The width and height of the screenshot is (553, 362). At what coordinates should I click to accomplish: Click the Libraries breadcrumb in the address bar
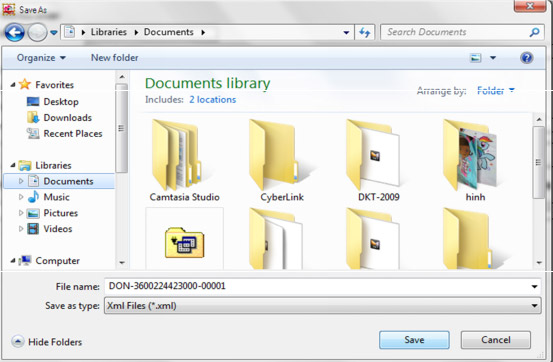coord(109,32)
